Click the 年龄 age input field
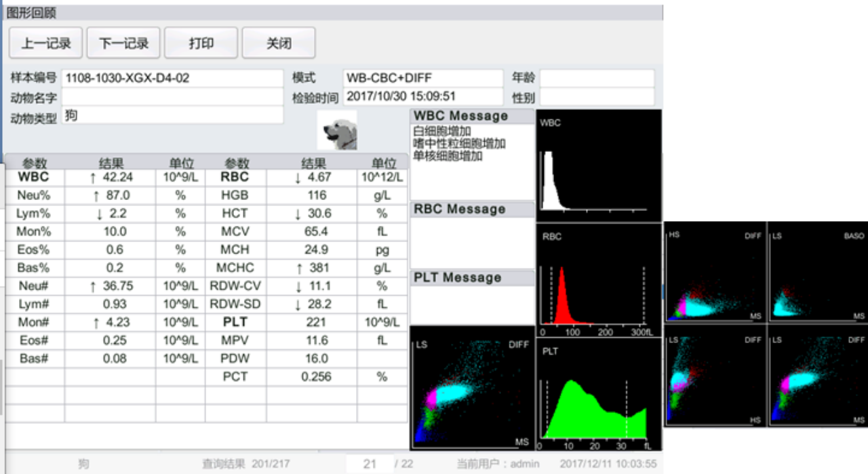The image size is (868, 474). click(x=597, y=78)
